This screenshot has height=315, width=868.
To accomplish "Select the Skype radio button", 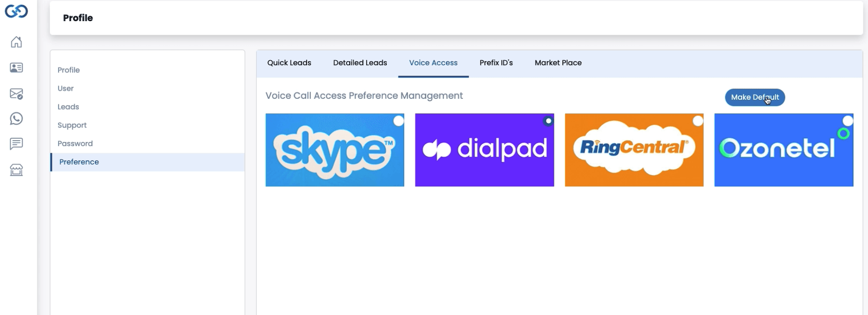I will [x=399, y=121].
